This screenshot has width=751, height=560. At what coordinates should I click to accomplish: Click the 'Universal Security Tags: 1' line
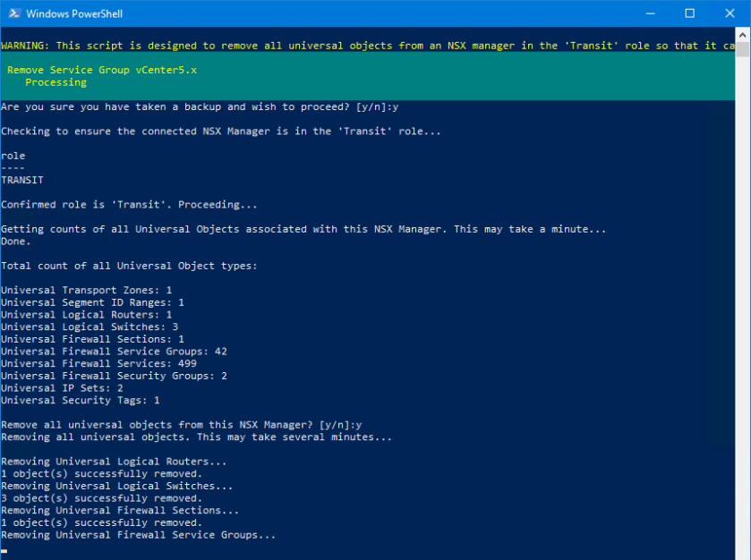[81, 401]
